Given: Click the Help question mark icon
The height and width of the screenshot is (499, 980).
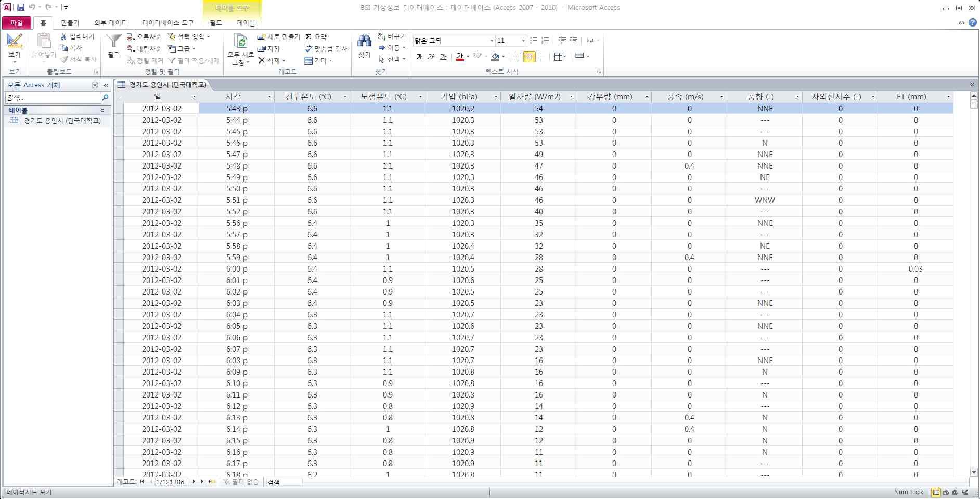Looking at the screenshot, I should pos(973,22).
